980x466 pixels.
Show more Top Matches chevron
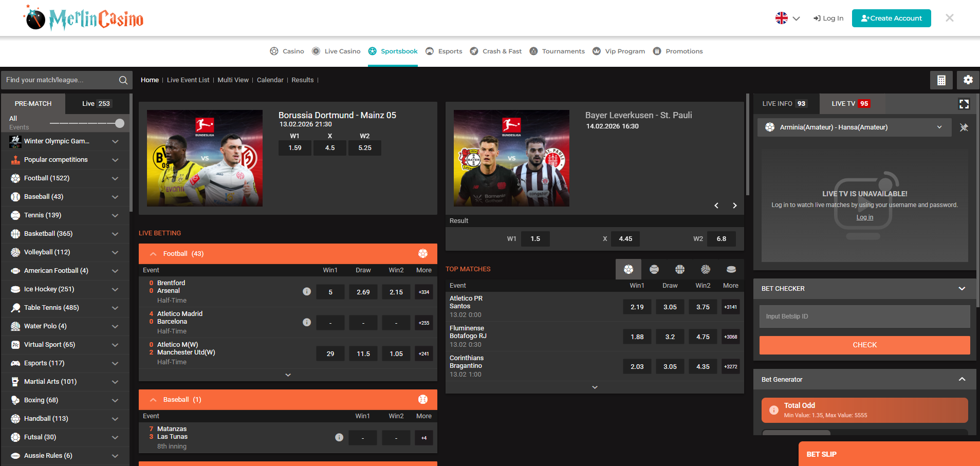(595, 387)
